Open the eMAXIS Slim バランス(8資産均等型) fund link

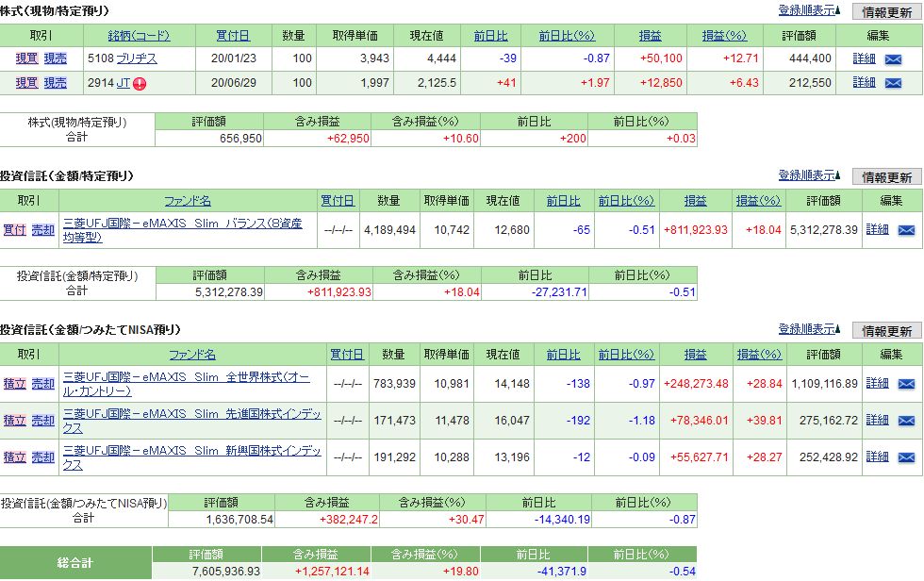coord(183,230)
